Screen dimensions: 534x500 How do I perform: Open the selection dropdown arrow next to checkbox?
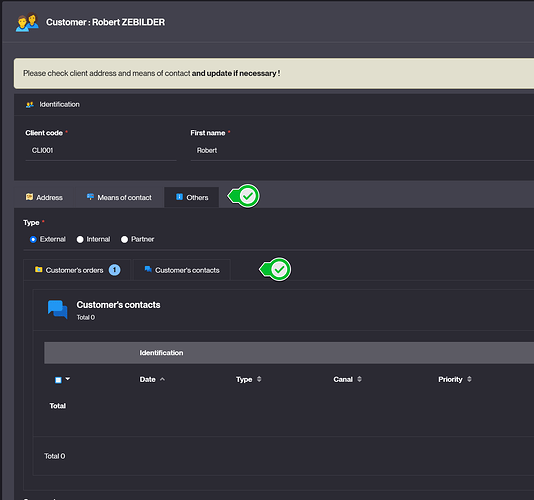(67, 378)
